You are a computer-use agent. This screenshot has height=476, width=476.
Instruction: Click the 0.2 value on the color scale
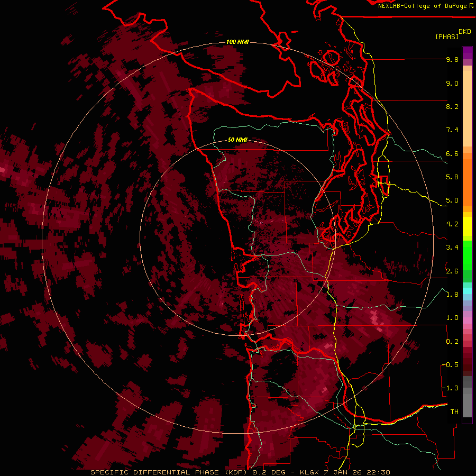coord(452,342)
